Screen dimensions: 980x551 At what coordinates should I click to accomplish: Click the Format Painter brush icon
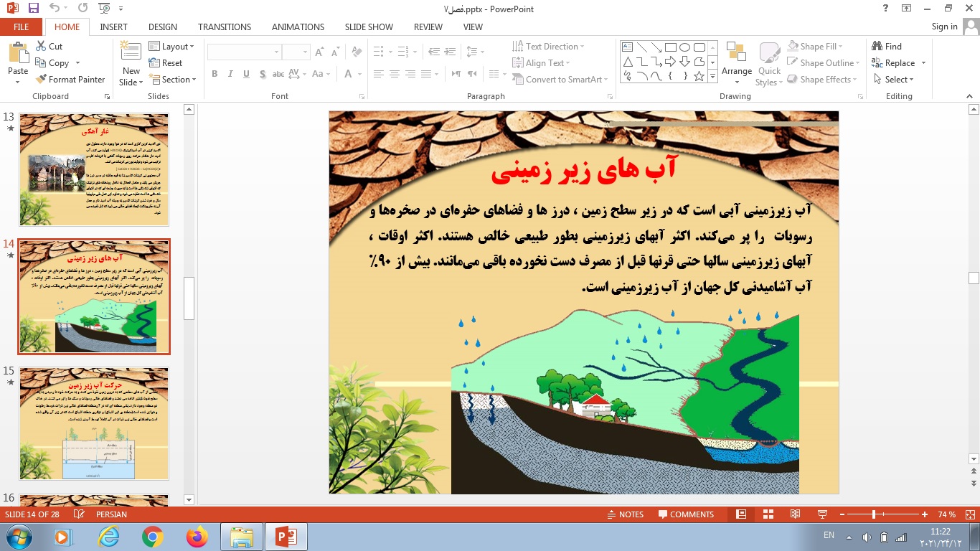coord(41,80)
